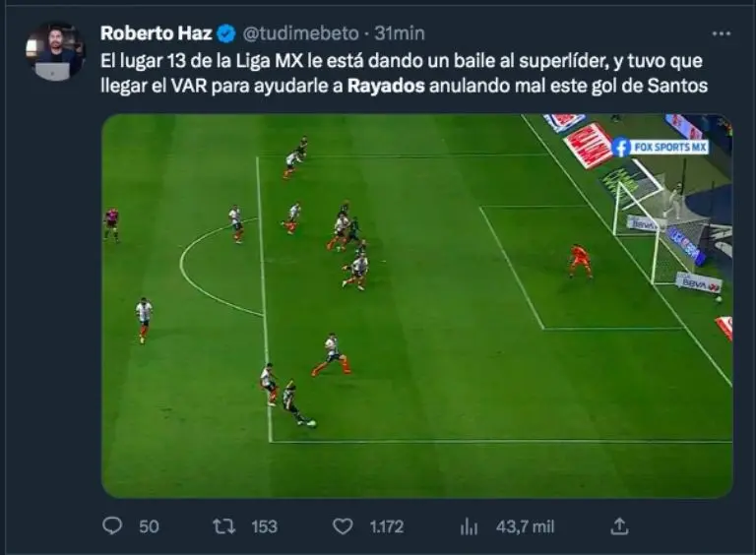This screenshot has width=756, height=555.
Task: Click the 43,7 mil views count
Action: pos(525,526)
